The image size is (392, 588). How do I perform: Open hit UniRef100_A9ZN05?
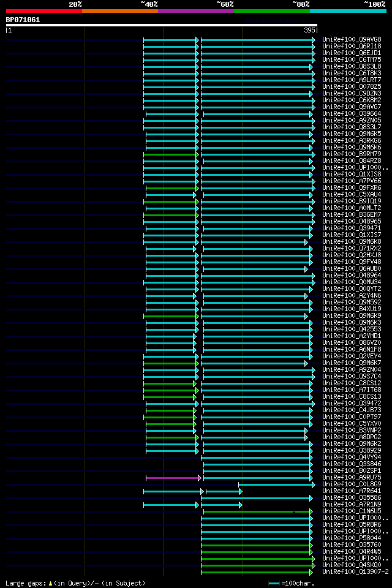coord(352,121)
